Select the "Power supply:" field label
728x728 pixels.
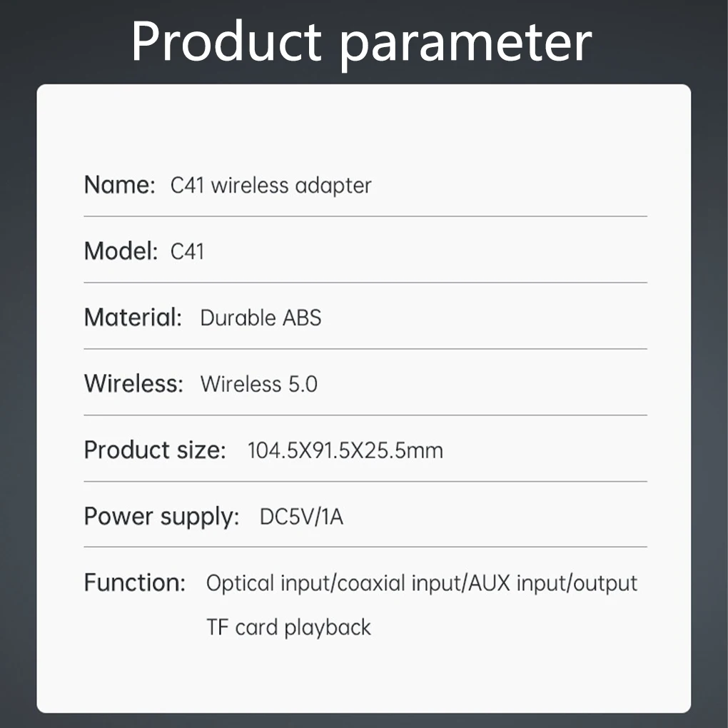pyautogui.click(x=161, y=517)
